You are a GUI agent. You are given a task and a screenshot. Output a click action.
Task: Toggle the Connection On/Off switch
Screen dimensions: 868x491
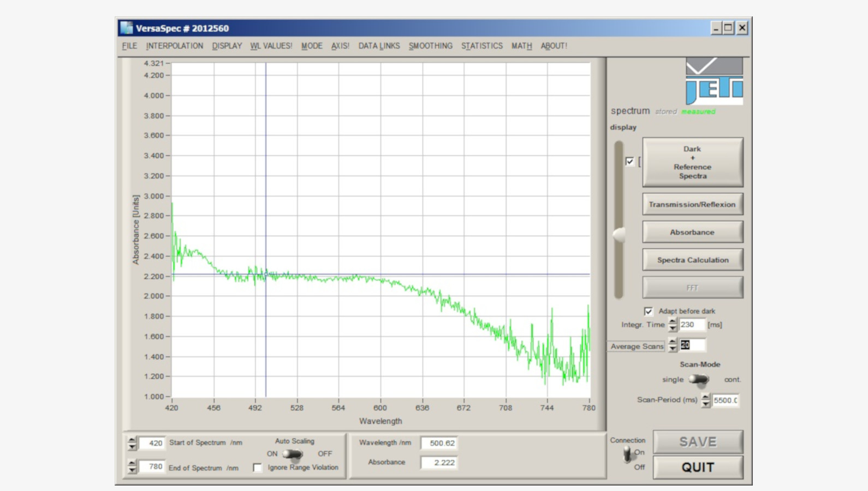point(628,453)
